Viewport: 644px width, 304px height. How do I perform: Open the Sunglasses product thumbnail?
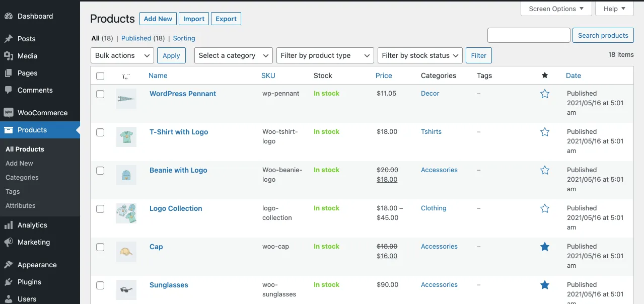[126, 290]
